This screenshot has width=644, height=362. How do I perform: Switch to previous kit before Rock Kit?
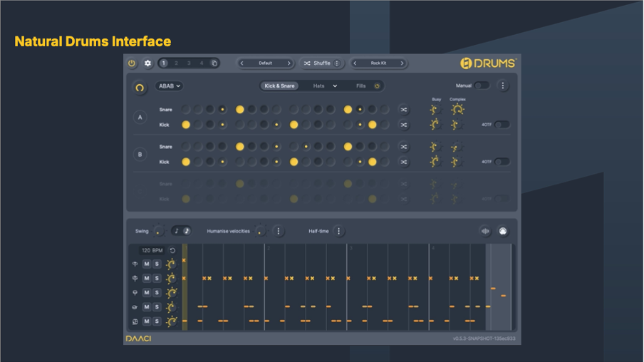tap(355, 63)
